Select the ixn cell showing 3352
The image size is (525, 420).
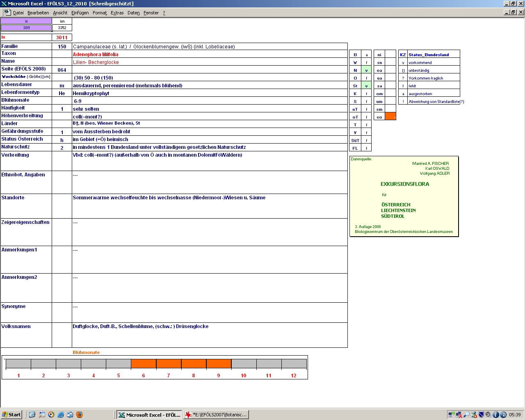62,28
